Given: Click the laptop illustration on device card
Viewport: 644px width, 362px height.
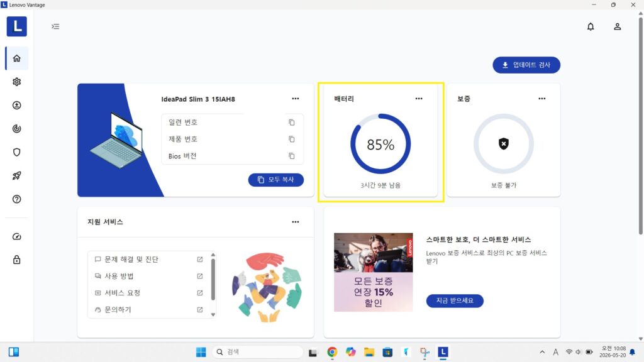Looking at the screenshot, I should pos(116,140).
